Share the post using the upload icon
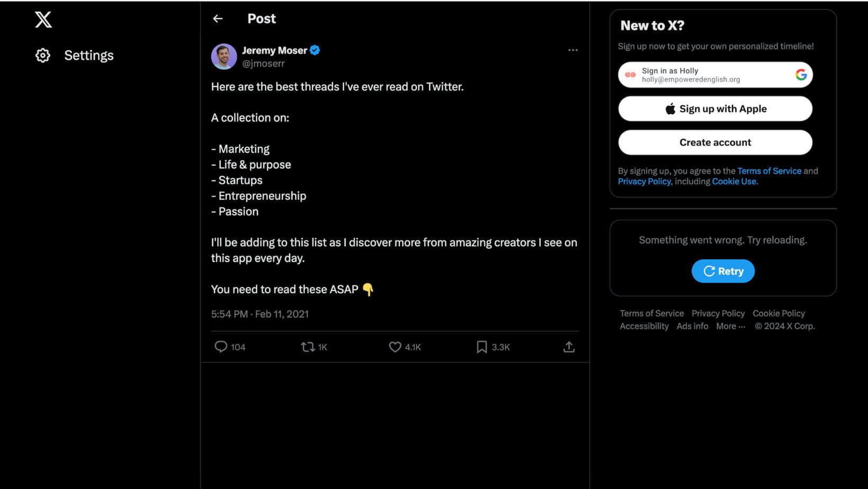The height and width of the screenshot is (489, 868). 569,347
